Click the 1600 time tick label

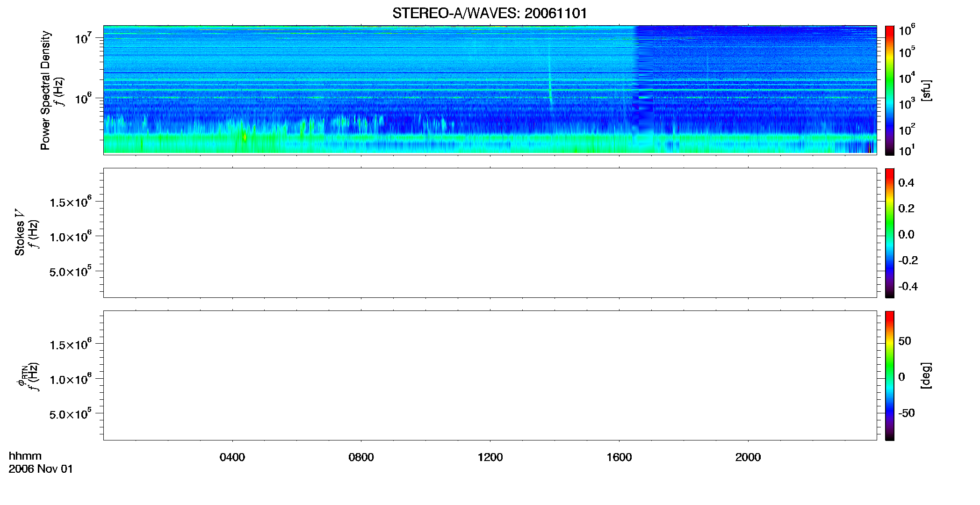619,457
